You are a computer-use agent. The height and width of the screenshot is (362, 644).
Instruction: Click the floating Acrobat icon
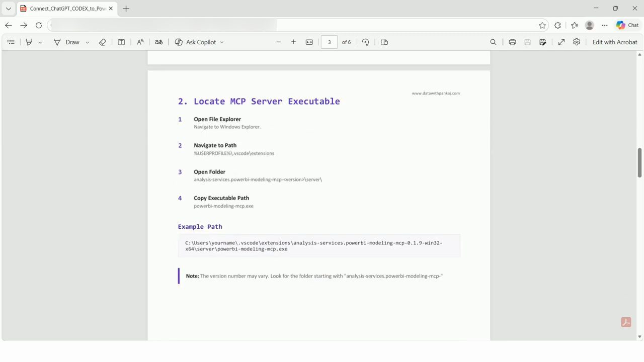coord(626,322)
